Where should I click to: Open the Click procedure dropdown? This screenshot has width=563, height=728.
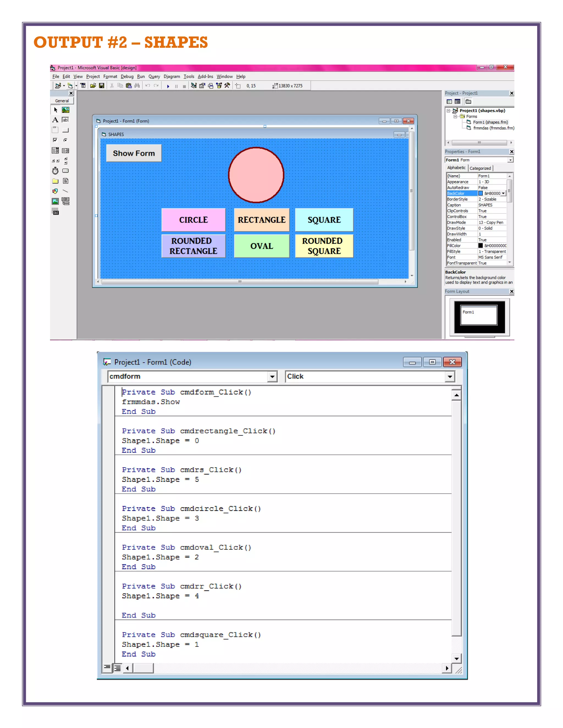tap(449, 377)
